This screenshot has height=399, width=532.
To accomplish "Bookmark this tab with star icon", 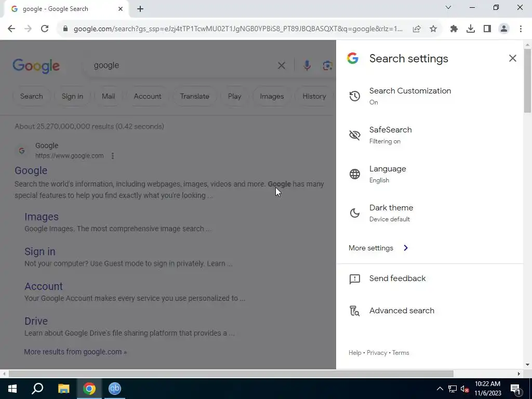I will click(433, 29).
